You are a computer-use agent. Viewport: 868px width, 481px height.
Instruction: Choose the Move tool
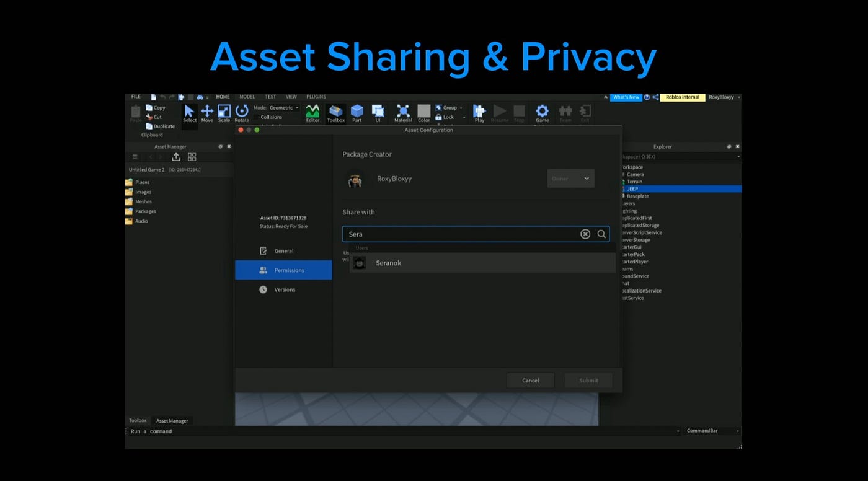pos(207,113)
